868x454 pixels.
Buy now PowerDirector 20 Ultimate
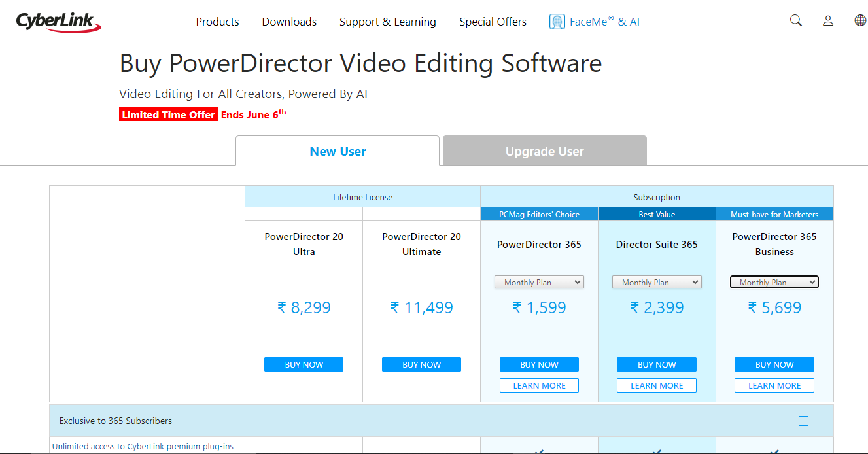(x=421, y=364)
